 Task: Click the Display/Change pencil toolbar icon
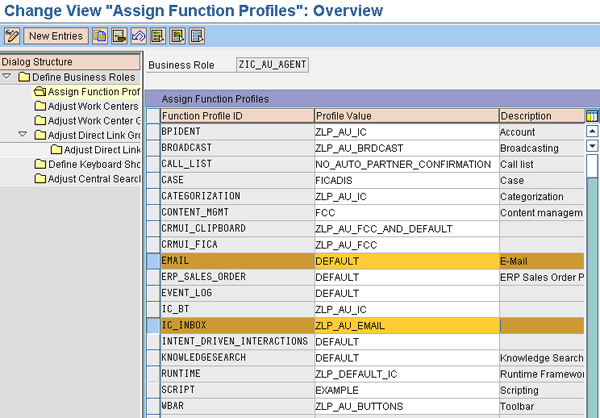click(13, 37)
